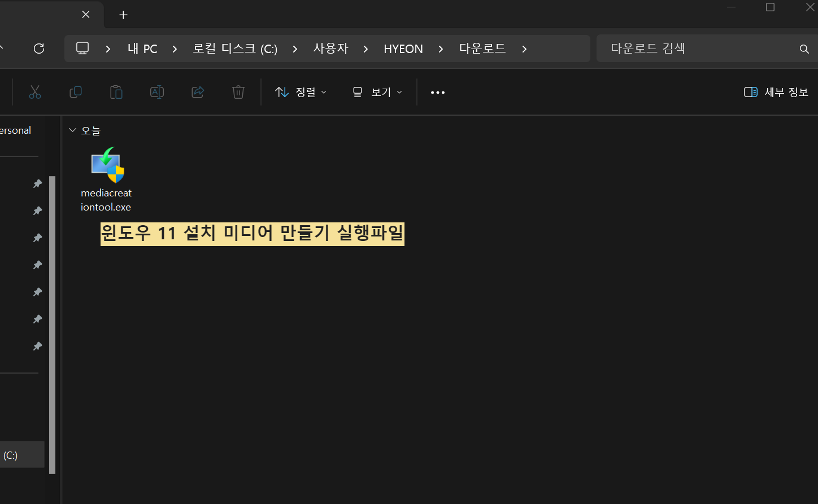Expand chevron after 로컬 디스크 (C:)
818x504 pixels.
click(x=295, y=49)
